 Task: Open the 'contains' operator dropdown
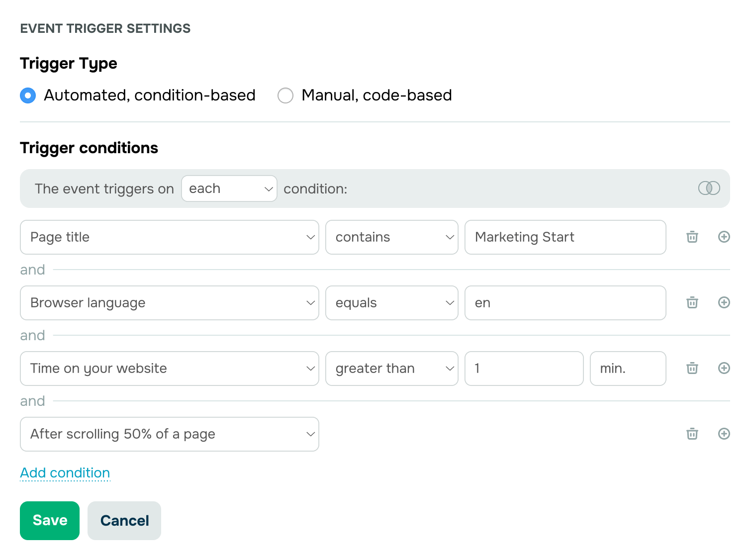click(x=392, y=237)
